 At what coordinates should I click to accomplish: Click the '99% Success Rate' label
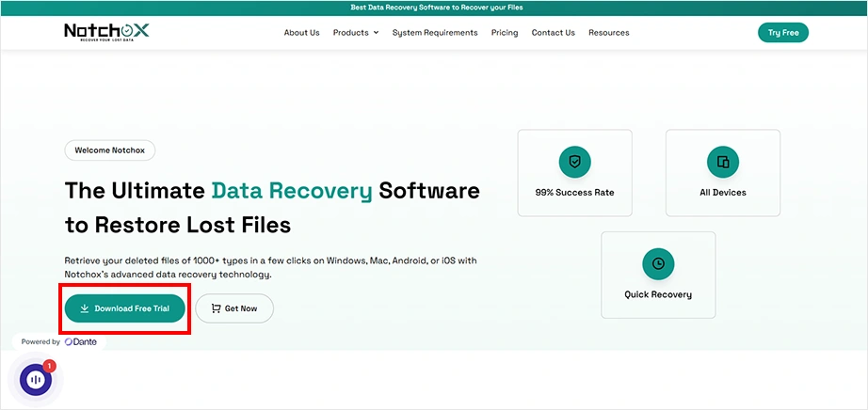point(574,193)
